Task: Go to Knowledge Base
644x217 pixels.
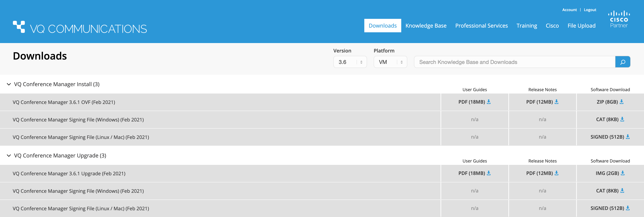Action: point(426,26)
